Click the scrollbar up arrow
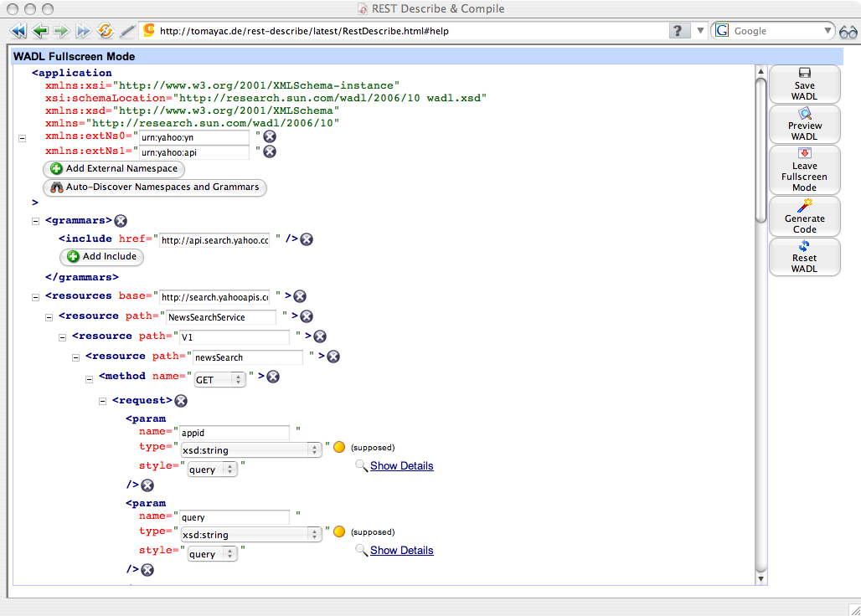861x616 pixels. click(760, 71)
